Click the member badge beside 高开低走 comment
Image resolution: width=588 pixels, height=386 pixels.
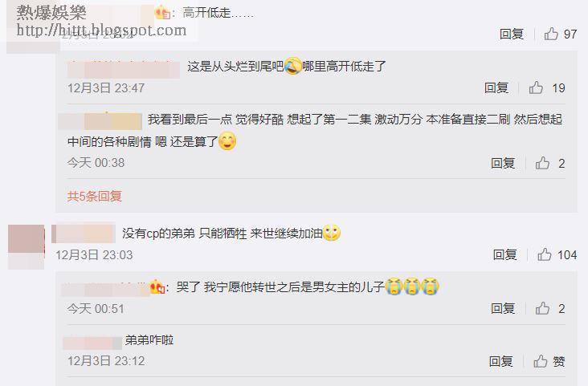162,13
